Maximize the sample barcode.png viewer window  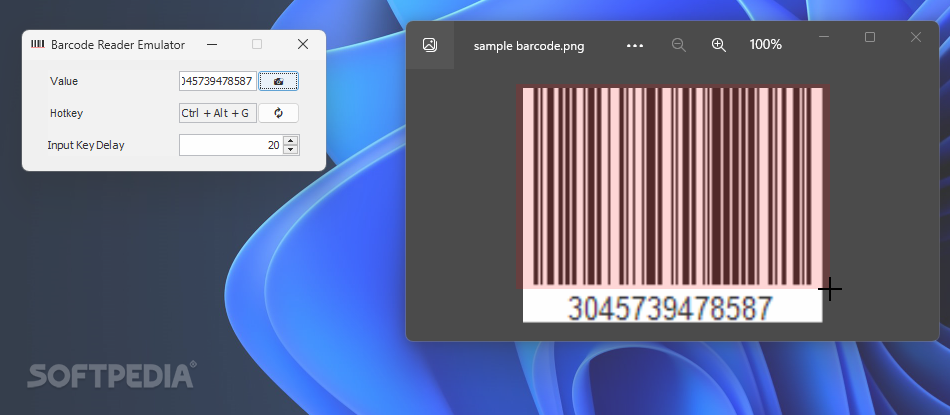870,37
